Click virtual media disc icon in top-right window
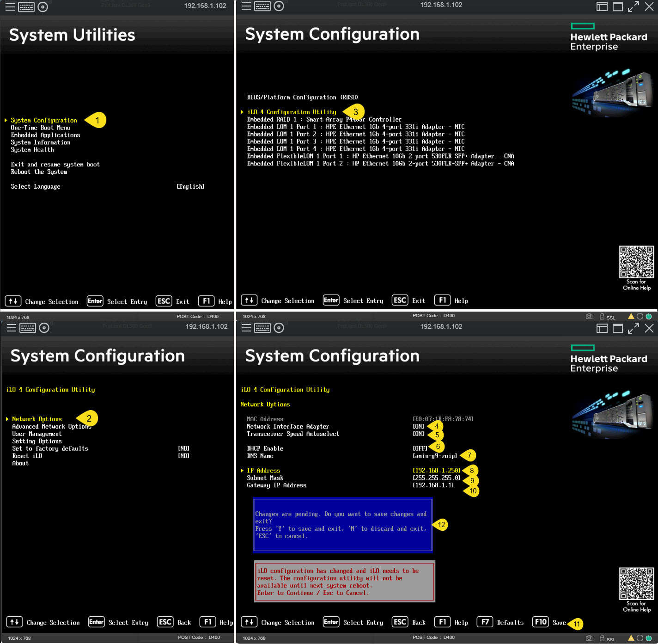658x644 pixels. pos(279,6)
